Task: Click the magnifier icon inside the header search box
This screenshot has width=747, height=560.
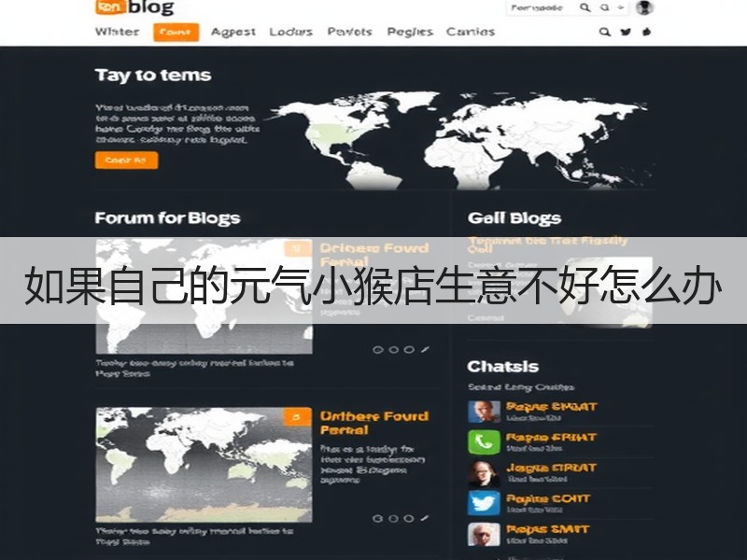Action: [585, 7]
